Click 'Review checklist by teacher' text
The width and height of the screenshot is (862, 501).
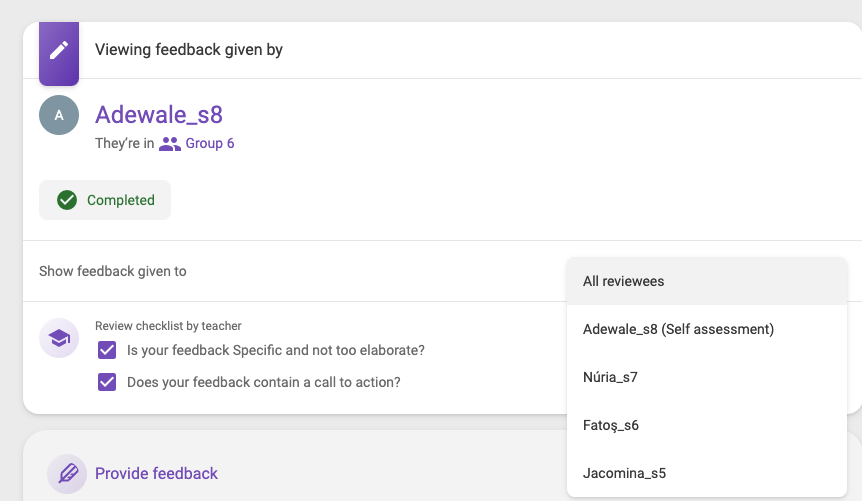(x=168, y=326)
